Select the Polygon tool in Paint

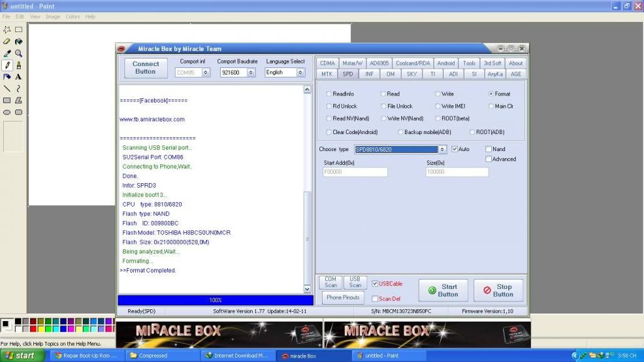click(x=19, y=100)
